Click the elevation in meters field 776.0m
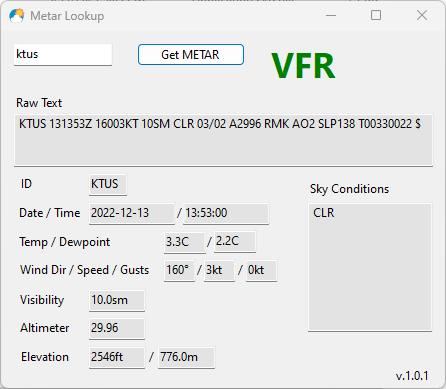Screen dimensions: 446x389 (x=186, y=357)
